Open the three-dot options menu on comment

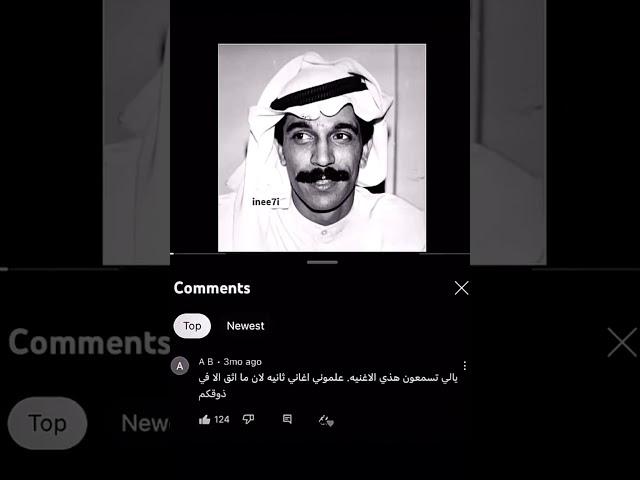464,365
